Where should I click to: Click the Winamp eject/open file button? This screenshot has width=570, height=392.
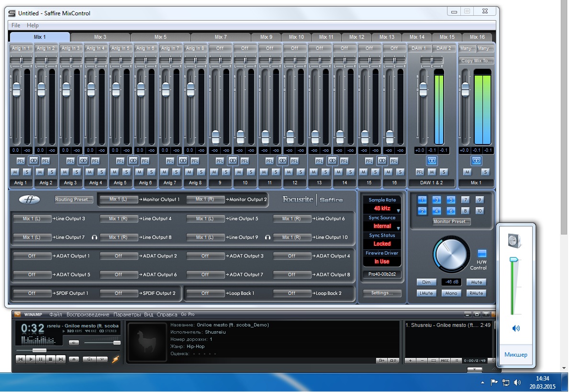point(74,358)
